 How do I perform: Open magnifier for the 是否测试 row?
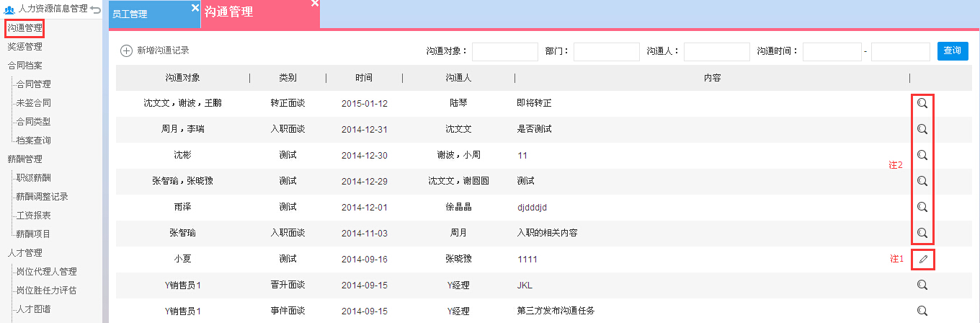[x=922, y=129]
